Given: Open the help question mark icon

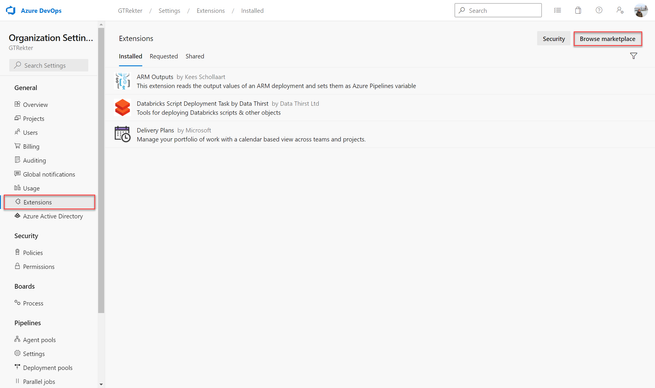Looking at the screenshot, I should [x=599, y=10].
